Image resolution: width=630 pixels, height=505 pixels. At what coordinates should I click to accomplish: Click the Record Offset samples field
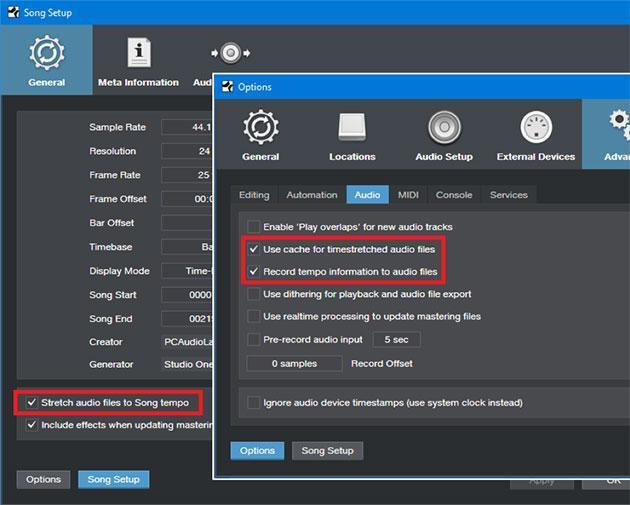[296, 363]
